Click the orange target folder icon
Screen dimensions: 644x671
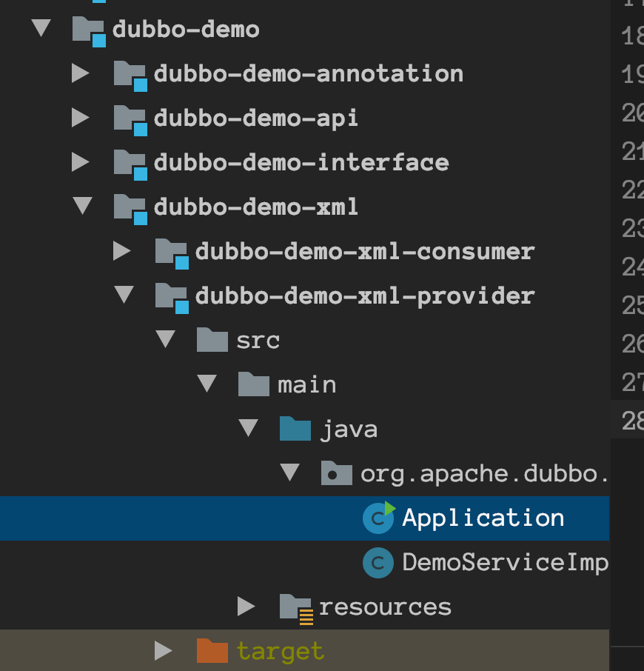point(212,652)
